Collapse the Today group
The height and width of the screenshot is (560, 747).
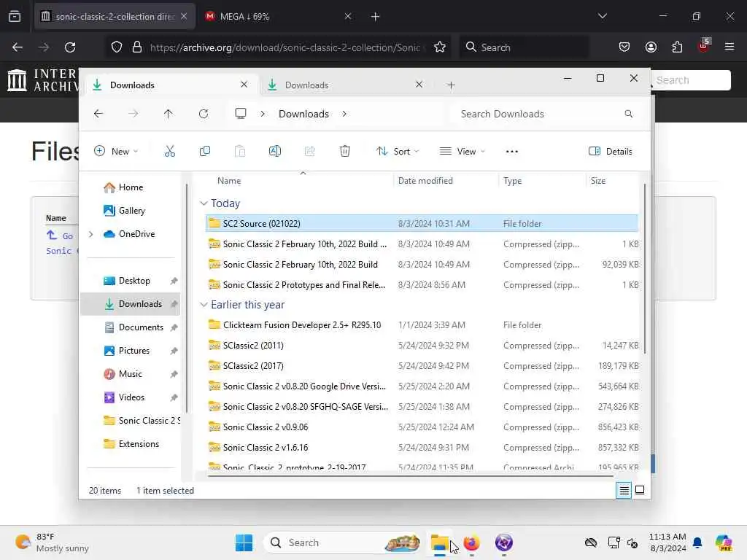[x=204, y=203]
